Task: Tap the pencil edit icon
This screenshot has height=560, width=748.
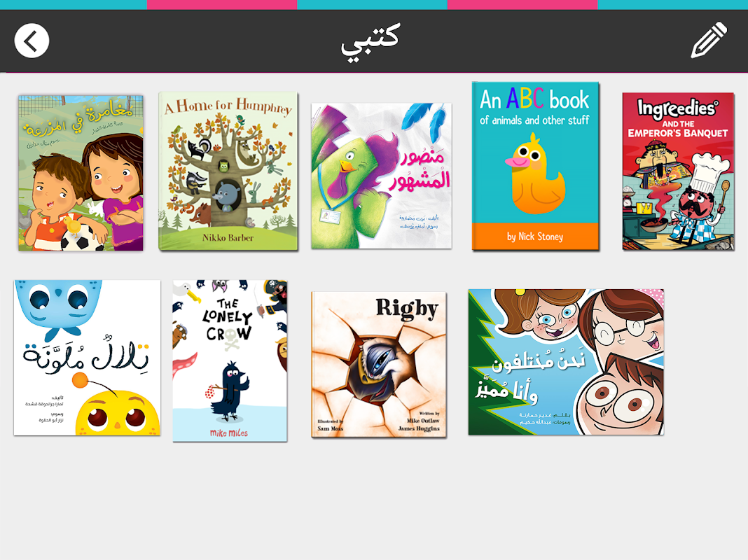Action: [x=709, y=40]
